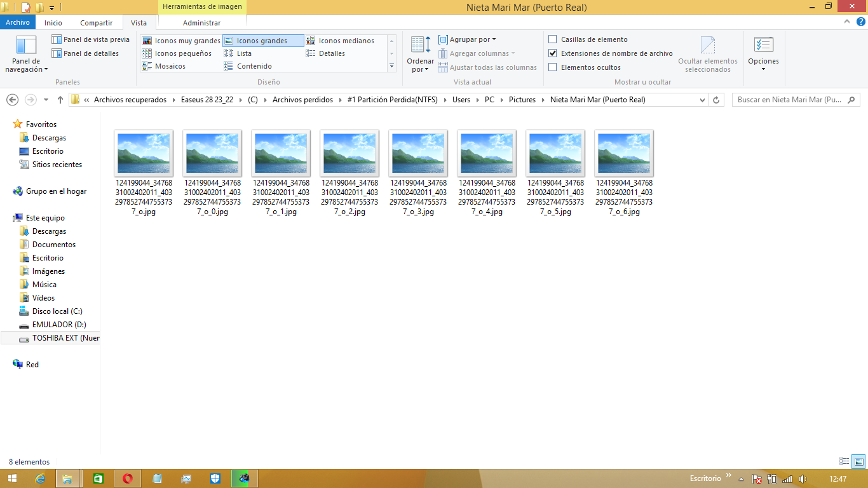868x488 pixels.
Task: Click the Properties icon in the quick access toolbar
Action: 26,8
